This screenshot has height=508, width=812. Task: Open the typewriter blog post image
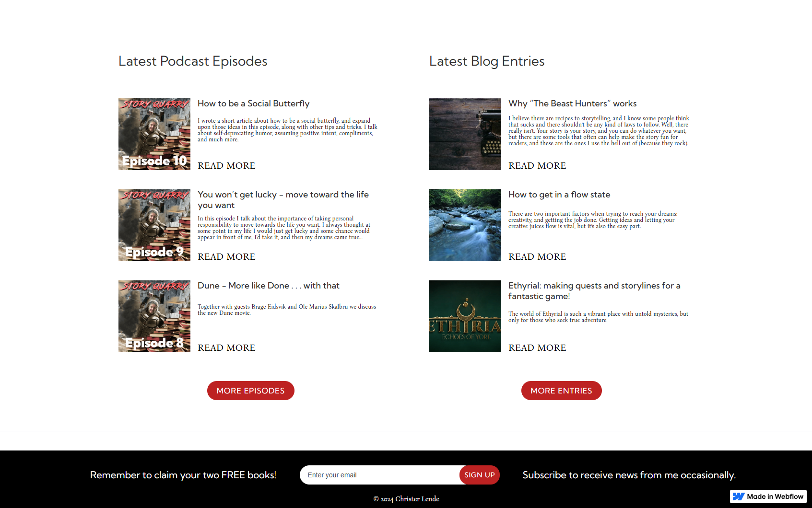point(465,134)
